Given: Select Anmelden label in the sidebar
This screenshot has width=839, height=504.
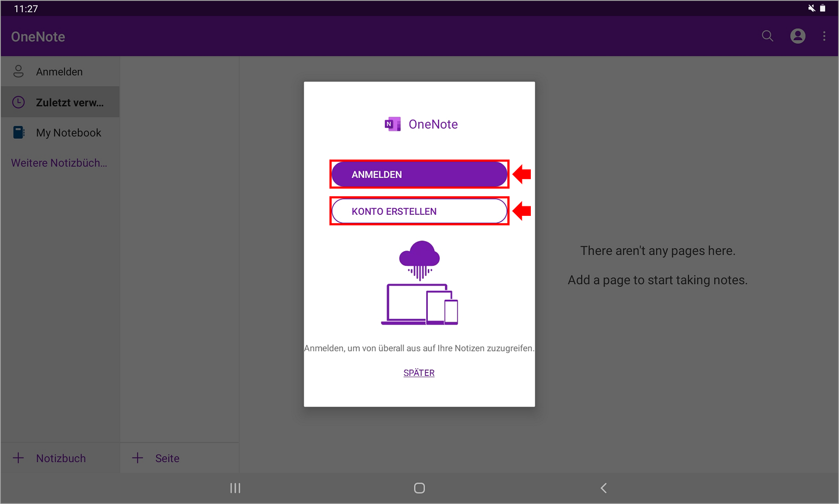Looking at the screenshot, I should pos(59,72).
